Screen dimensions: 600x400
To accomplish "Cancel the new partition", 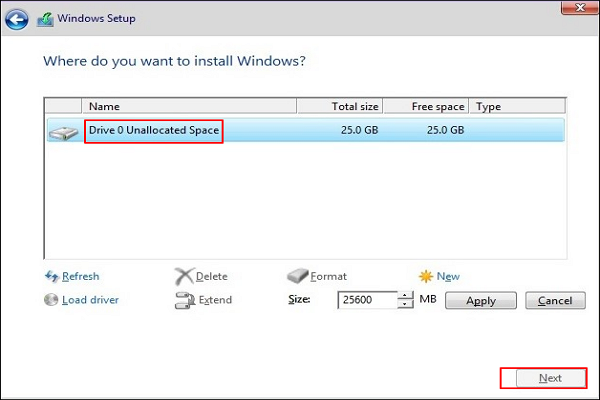I will [555, 300].
